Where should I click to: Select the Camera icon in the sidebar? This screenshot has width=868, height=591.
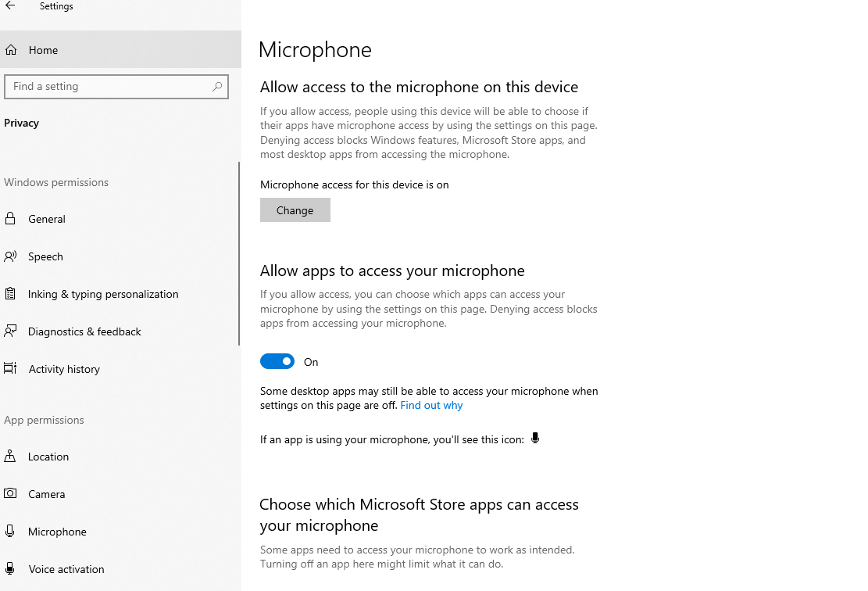11,494
